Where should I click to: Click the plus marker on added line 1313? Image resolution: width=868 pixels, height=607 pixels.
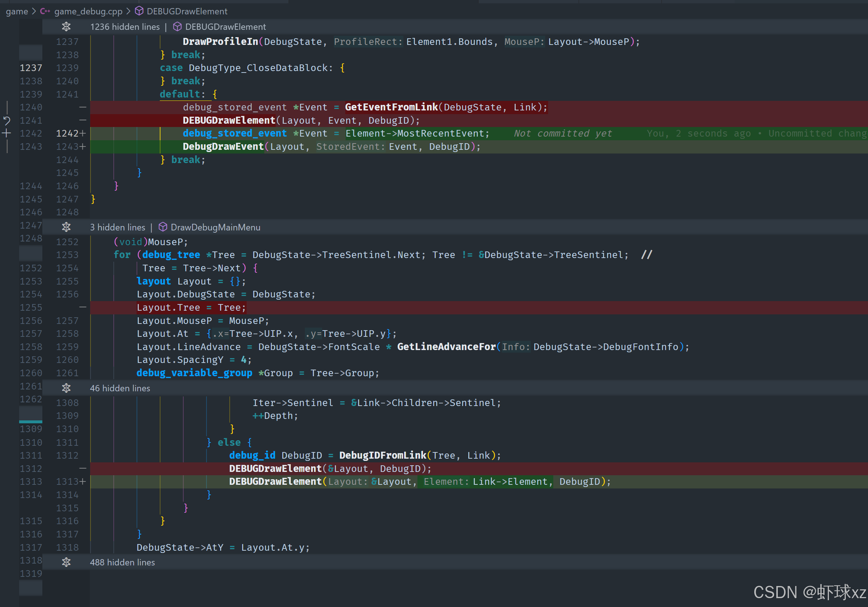click(83, 481)
